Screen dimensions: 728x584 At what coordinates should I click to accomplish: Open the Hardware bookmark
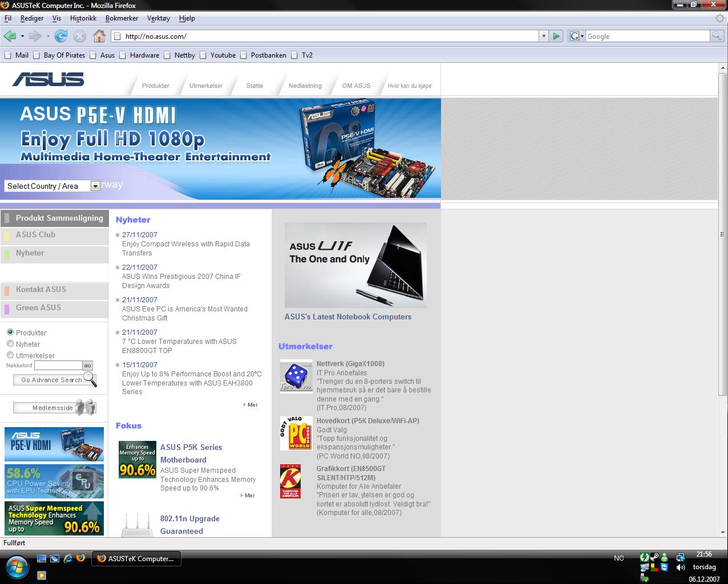point(139,55)
